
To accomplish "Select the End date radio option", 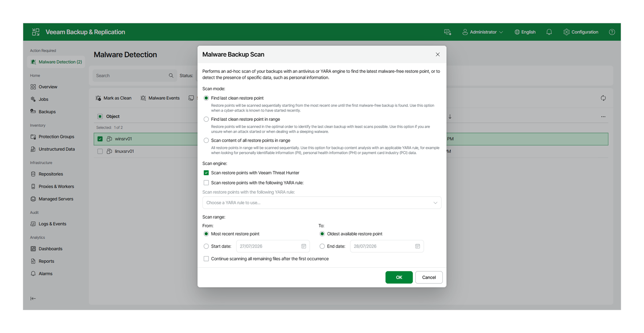I will [x=322, y=246].
